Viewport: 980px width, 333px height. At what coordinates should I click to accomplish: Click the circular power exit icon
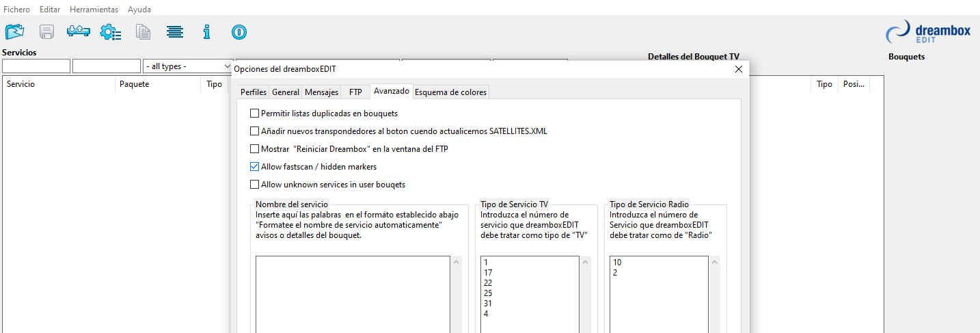coord(239,31)
